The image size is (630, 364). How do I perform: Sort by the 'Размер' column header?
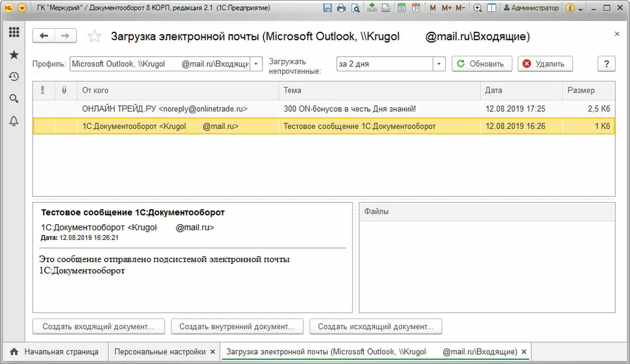click(x=588, y=90)
